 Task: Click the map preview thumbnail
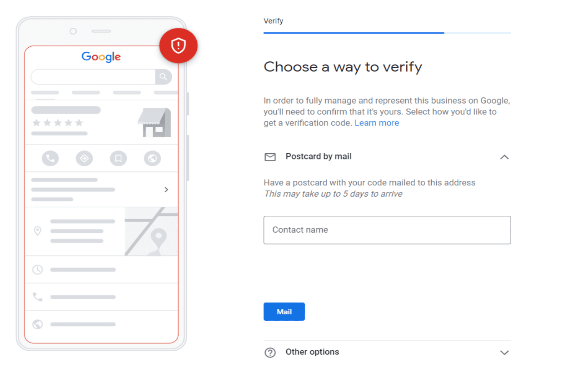point(151,231)
